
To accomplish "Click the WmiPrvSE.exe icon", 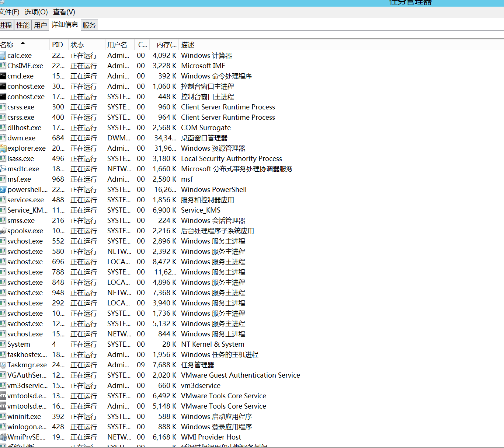I will (x=3, y=437).
